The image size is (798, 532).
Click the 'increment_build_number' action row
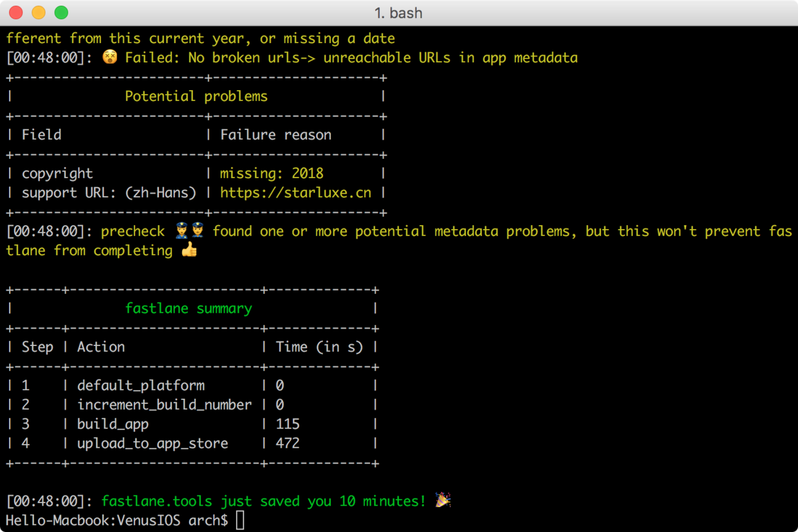pyautogui.click(x=165, y=405)
